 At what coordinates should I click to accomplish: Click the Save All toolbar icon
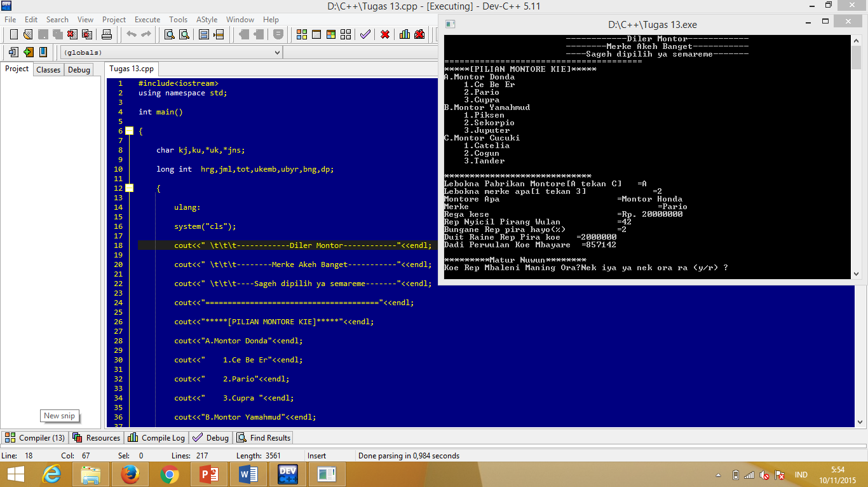click(58, 34)
